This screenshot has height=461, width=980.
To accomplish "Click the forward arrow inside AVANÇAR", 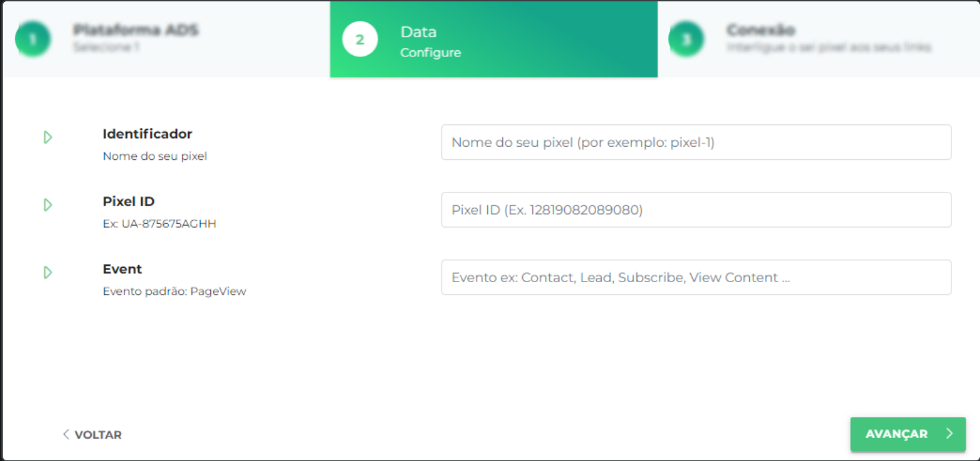I will [x=949, y=434].
